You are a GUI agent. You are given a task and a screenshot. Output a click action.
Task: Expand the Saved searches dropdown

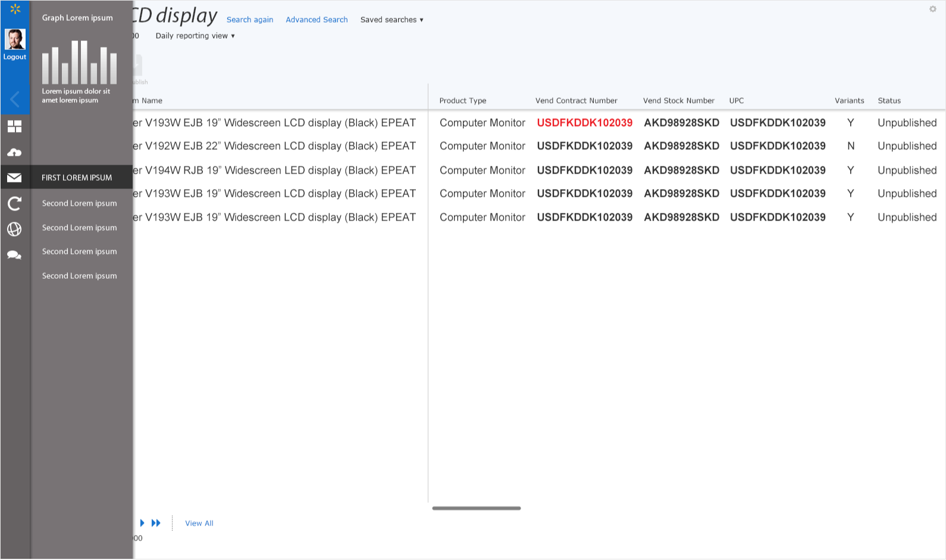(x=391, y=20)
